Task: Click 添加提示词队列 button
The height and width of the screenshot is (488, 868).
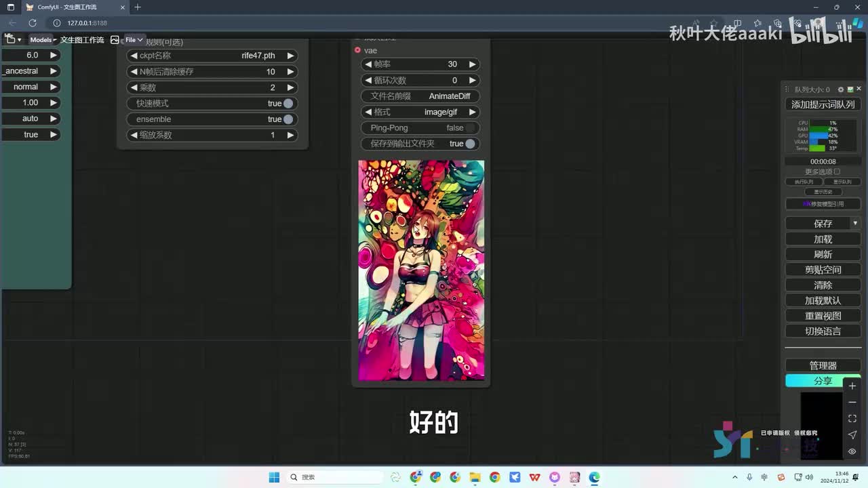Action: pyautogui.click(x=823, y=104)
